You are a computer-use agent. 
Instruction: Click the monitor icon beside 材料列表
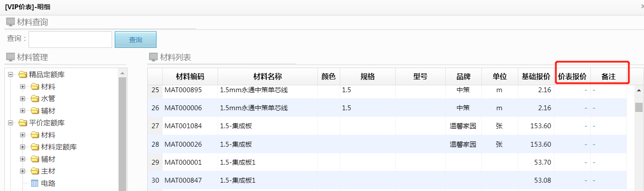click(x=153, y=57)
